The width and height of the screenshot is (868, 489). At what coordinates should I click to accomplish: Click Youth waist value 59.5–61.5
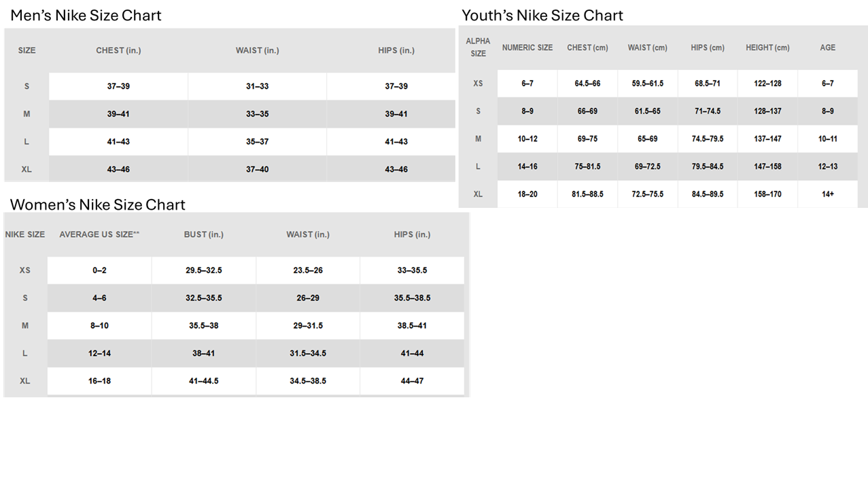pyautogui.click(x=647, y=84)
